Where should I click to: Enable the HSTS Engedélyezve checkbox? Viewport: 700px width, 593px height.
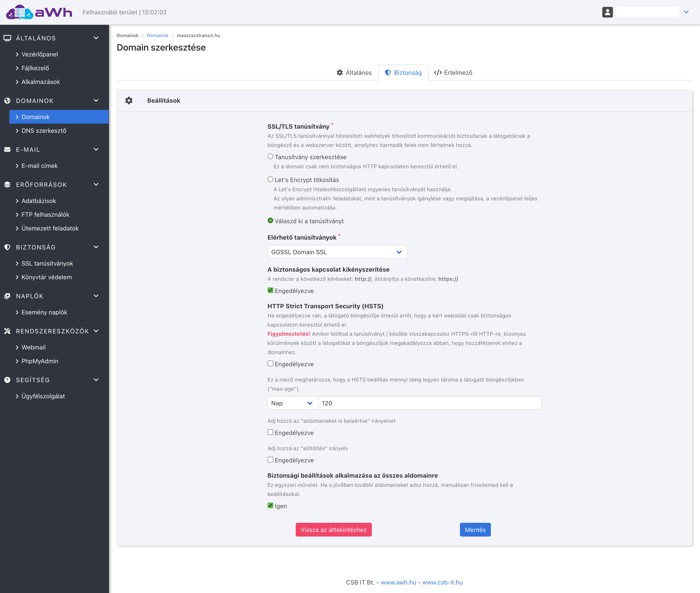[x=270, y=364]
